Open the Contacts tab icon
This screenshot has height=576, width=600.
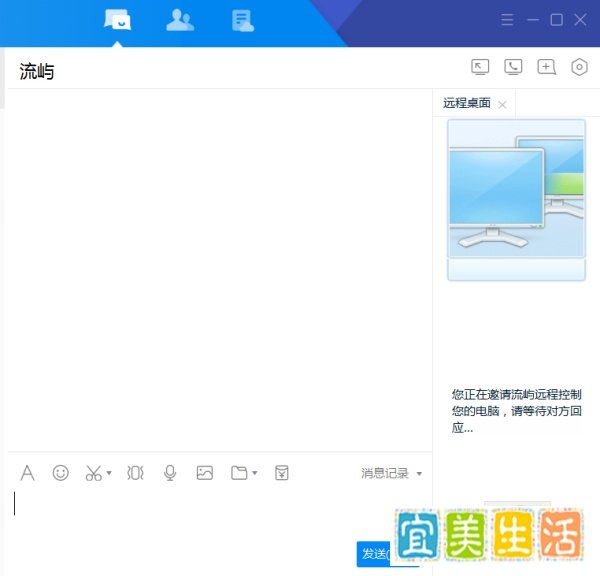[180, 20]
